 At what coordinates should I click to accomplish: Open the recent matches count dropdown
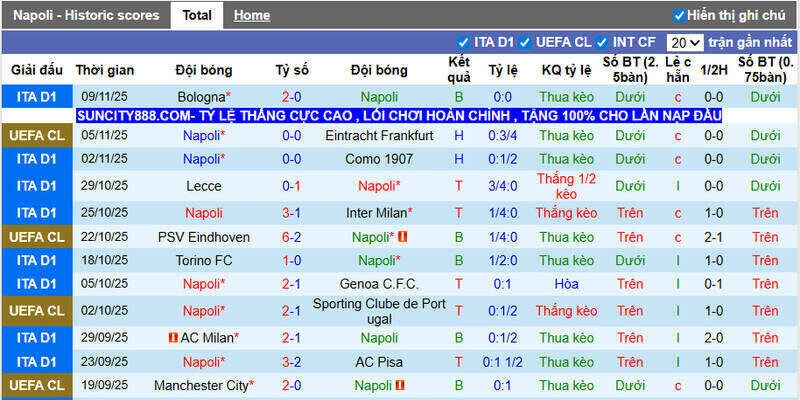(x=685, y=43)
